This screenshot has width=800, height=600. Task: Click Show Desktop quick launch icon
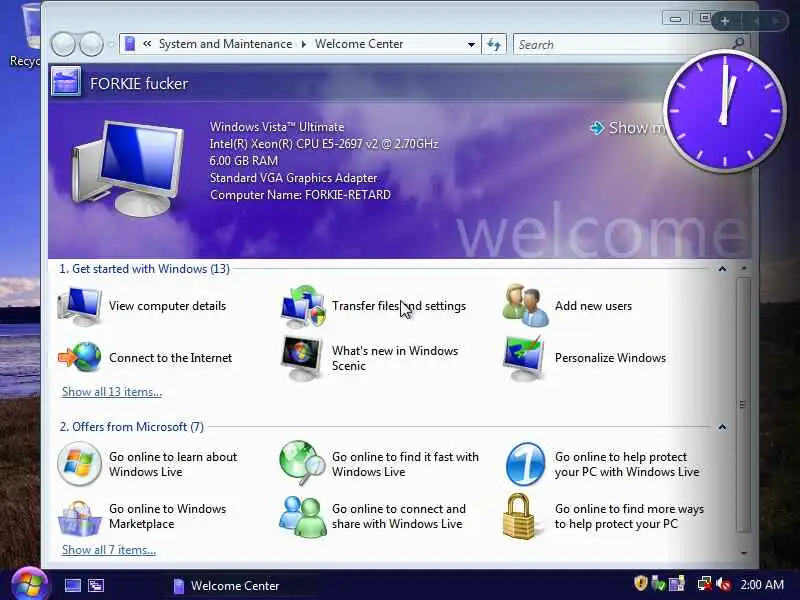pyautogui.click(x=73, y=585)
